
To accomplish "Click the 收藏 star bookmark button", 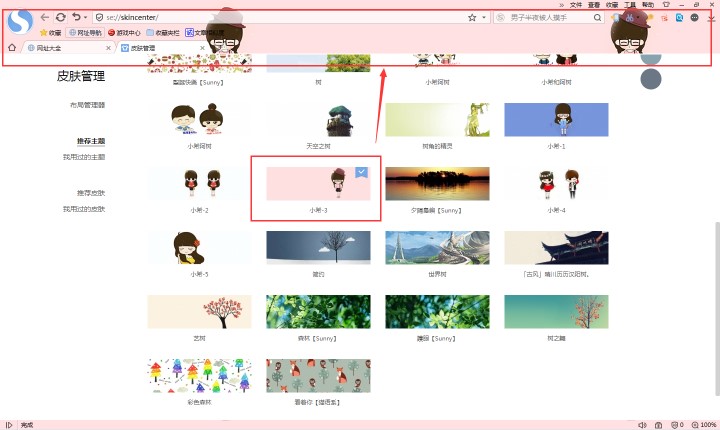I will pyautogui.click(x=51, y=33).
